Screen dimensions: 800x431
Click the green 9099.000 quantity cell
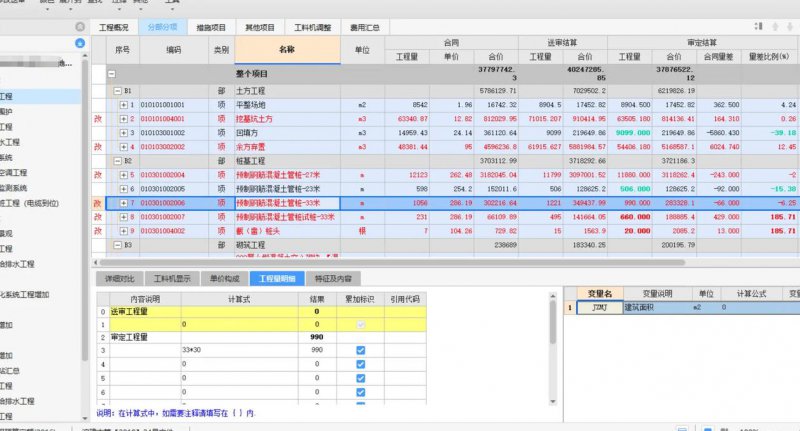pyautogui.click(x=630, y=133)
